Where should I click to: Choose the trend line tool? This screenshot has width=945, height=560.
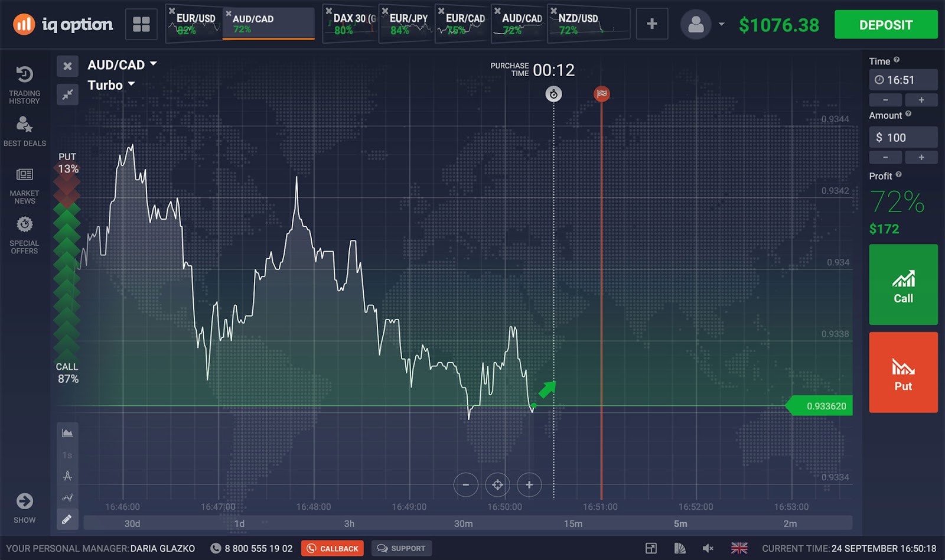[67, 497]
